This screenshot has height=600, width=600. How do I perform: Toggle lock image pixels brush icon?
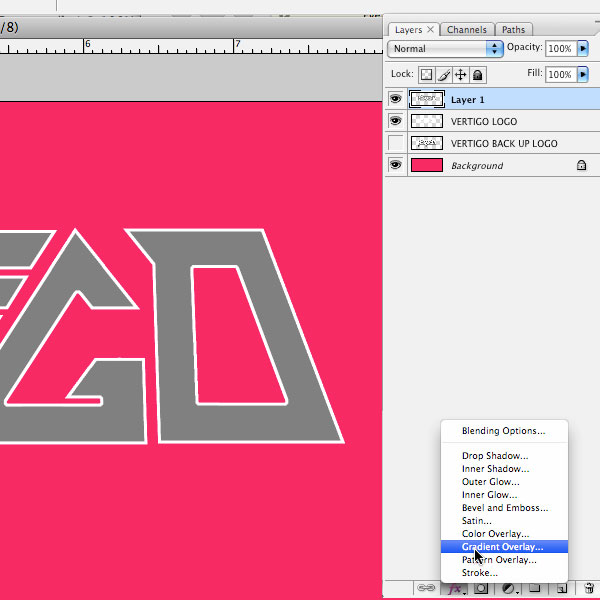click(x=444, y=75)
